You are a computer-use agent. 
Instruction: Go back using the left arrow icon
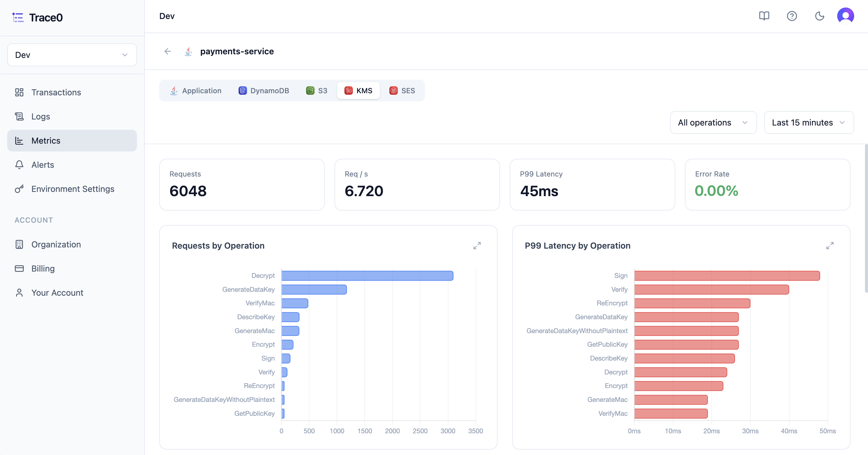pos(167,51)
